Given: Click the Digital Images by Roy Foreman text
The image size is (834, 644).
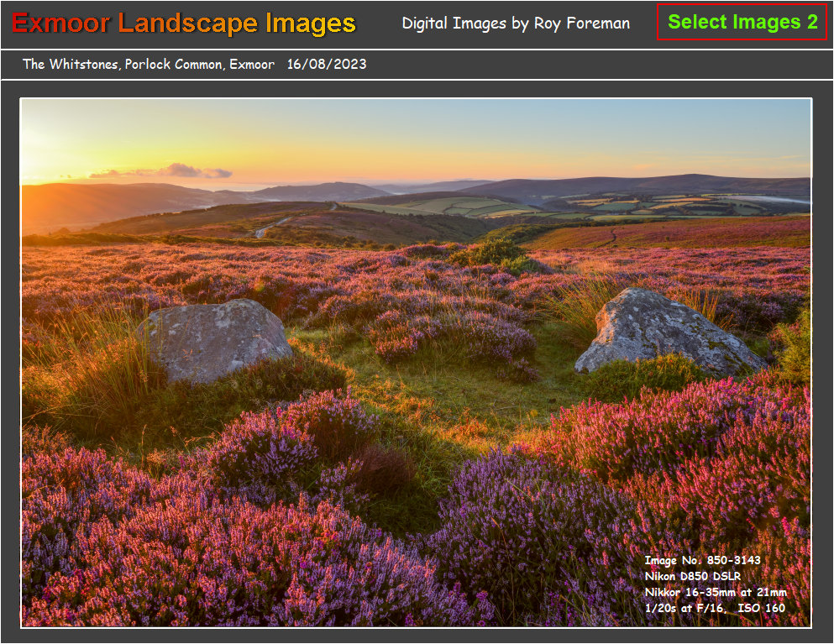Looking at the screenshot, I should point(517,24).
